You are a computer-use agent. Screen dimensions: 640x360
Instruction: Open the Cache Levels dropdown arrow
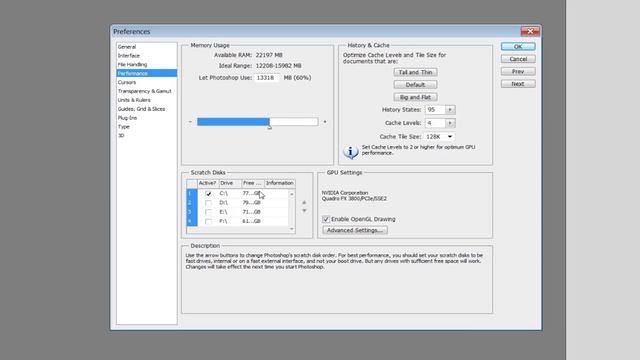(x=450, y=123)
